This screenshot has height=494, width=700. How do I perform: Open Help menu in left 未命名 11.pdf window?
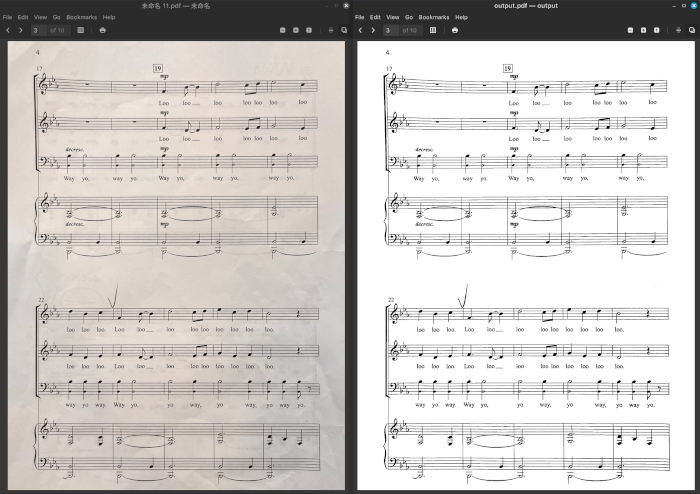109,17
